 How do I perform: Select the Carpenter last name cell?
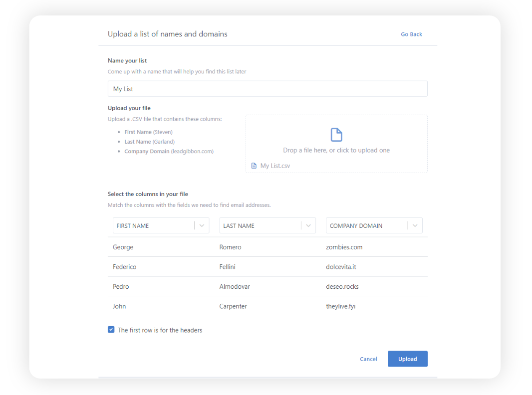(233, 306)
